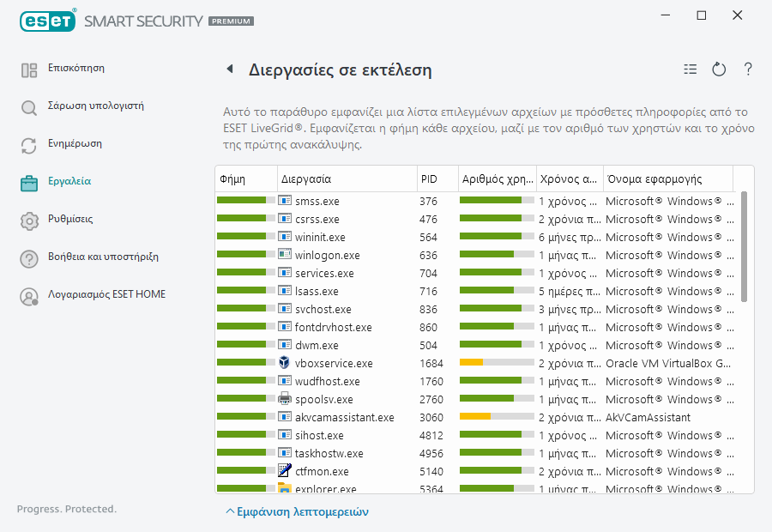Click the ctfmon.exe notepad icon
The height and width of the screenshot is (532, 772).
tap(285, 470)
